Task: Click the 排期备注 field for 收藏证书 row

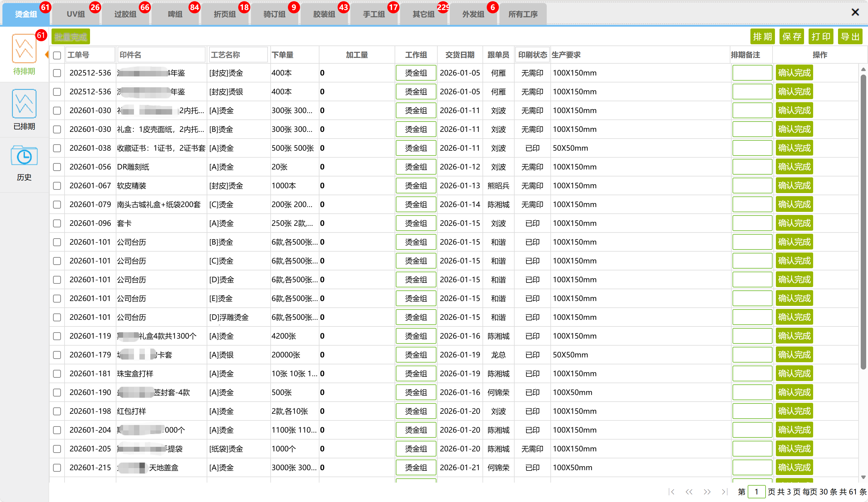Action: click(752, 148)
